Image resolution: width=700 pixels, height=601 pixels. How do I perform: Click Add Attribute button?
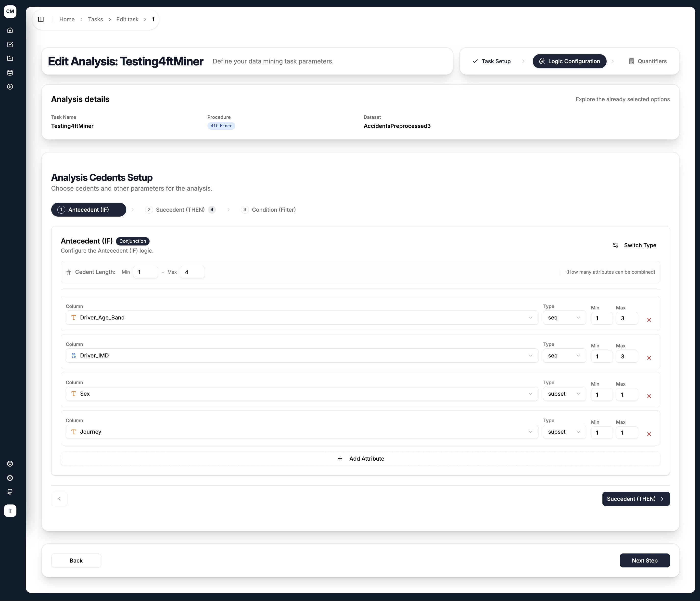(x=360, y=458)
